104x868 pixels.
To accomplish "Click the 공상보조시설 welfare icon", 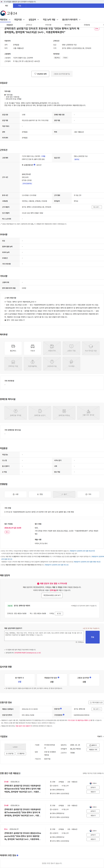I will click(x=52, y=364).
